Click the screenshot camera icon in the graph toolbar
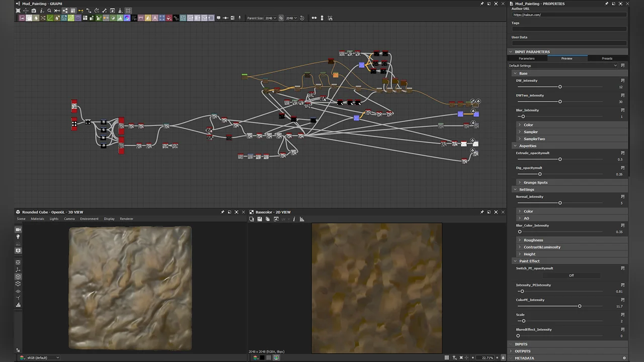 34,11
